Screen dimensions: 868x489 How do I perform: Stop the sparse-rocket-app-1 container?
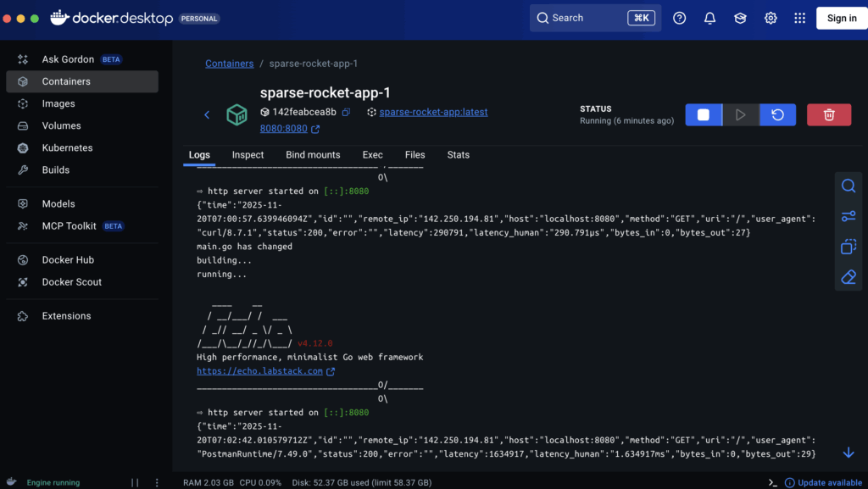pos(703,114)
